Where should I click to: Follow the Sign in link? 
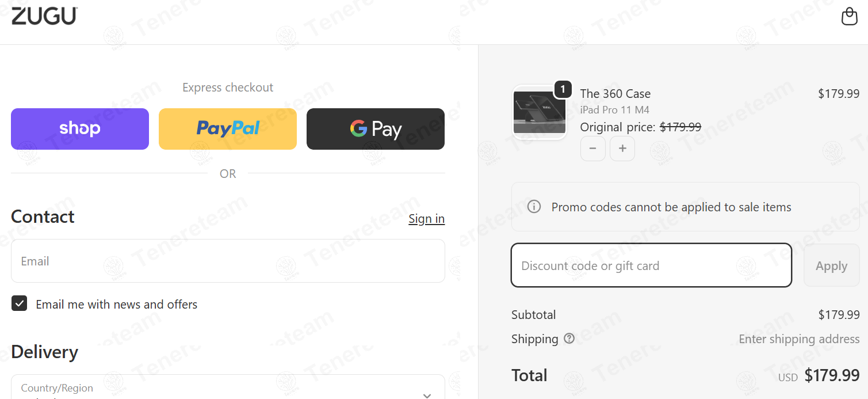[426, 219]
